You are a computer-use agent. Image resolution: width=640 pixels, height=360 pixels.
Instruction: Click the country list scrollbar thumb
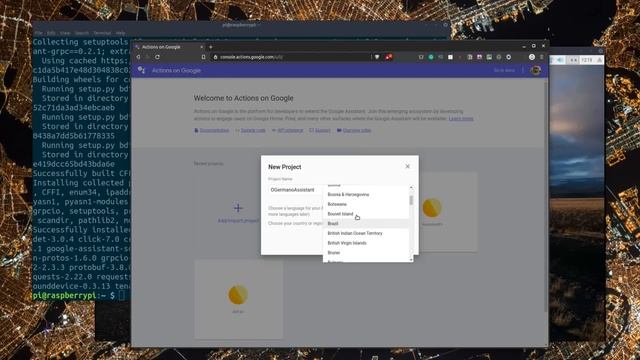[411, 200]
